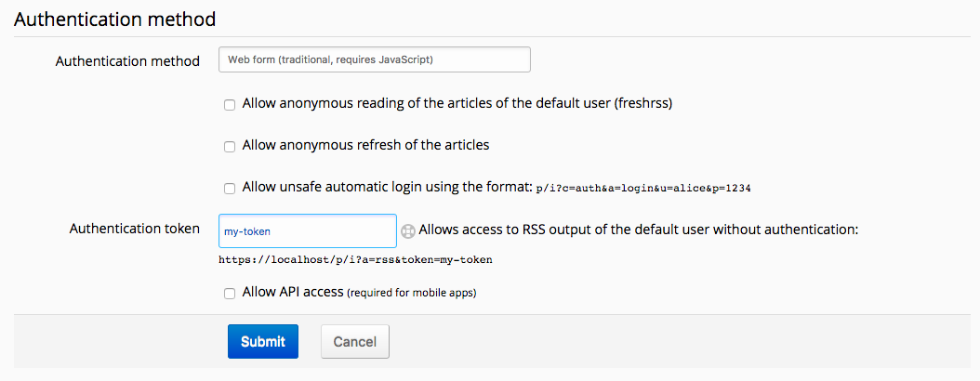Image resolution: width=980 pixels, height=381 pixels.
Task: Click the Cancel button
Action: pos(354,341)
